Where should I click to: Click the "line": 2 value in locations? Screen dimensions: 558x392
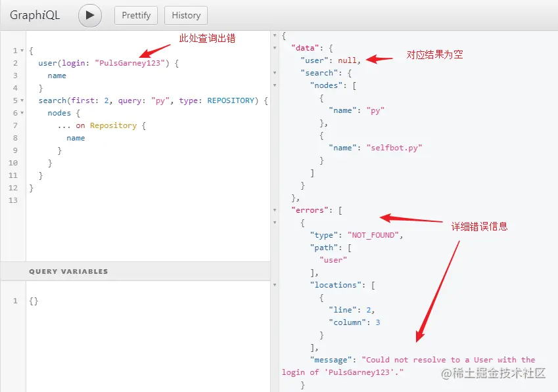[369, 310]
